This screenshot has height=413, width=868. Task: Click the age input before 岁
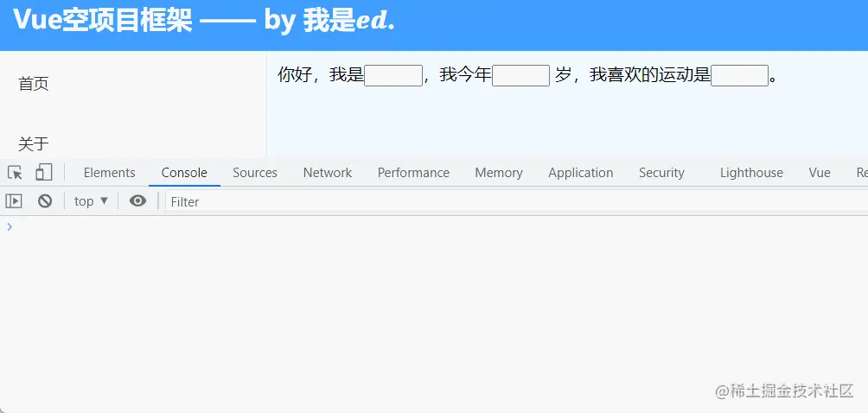(521, 75)
